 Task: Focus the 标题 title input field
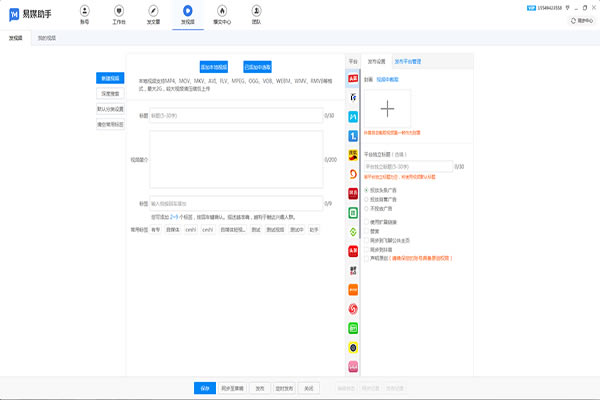click(236, 116)
